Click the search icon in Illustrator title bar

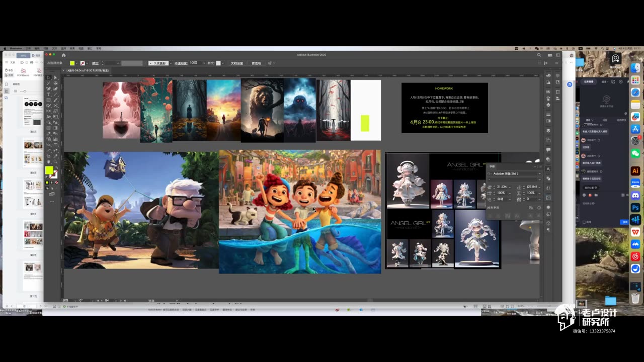tap(539, 55)
